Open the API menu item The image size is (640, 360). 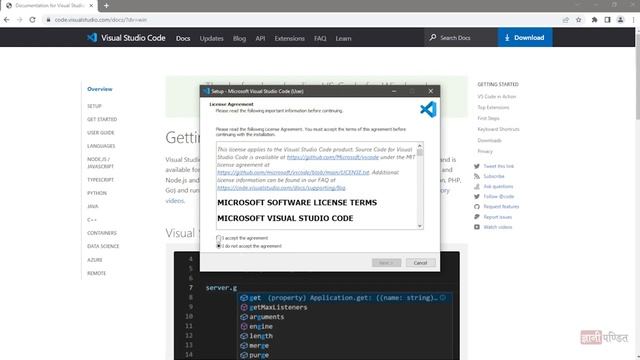(x=260, y=38)
